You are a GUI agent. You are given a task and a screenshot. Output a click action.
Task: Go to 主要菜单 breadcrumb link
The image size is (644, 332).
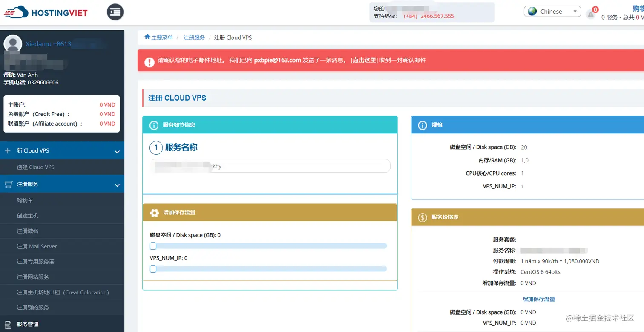(162, 38)
